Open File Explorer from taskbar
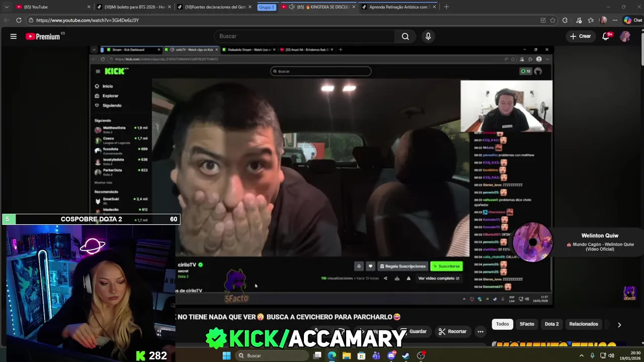Image resolution: width=644 pixels, height=362 pixels. pyautogui.click(x=347, y=355)
